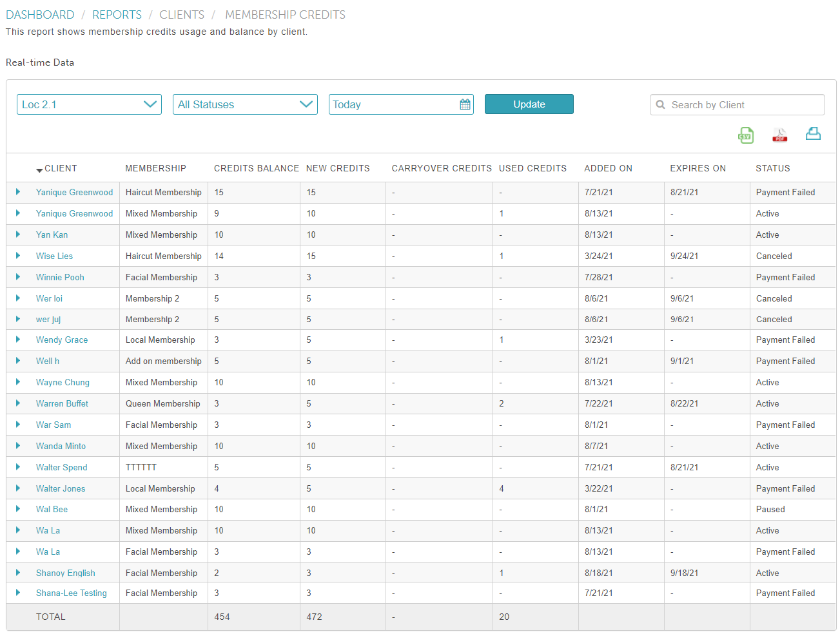840x634 pixels.
Task: Click the Update button
Action: (529, 104)
